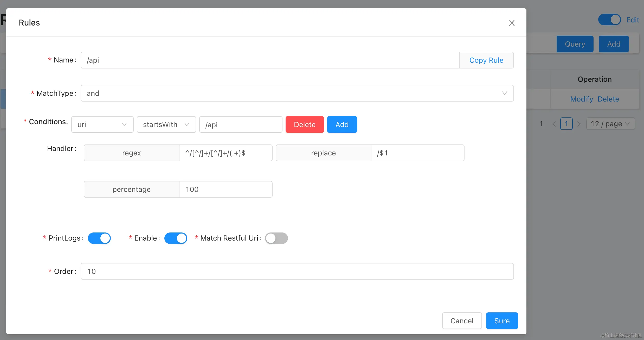Delete the uri condition row
Viewport: 644px width, 340px height.
coord(305,124)
